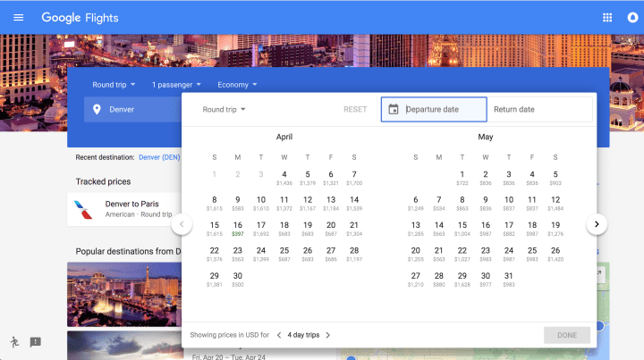Go to previous month in calendar
Image resolution: width=644 pixels, height=360 pixels.
tap(182, 224)
